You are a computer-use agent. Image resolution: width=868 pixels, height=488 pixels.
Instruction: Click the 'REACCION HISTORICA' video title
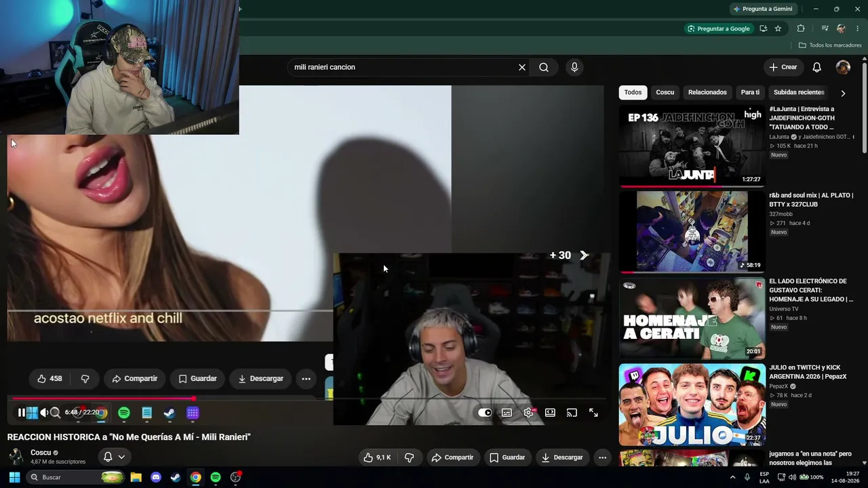tap(129, 437)
